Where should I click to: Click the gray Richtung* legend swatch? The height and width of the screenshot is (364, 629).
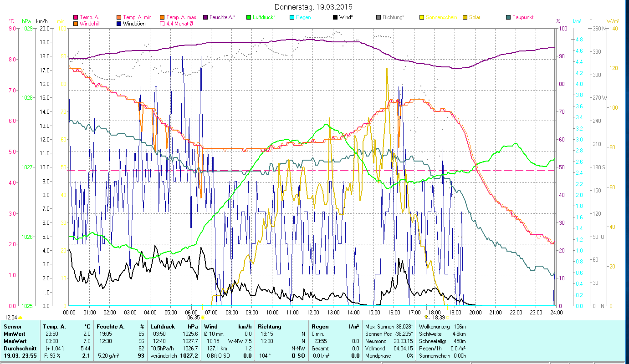[x=378, y=17]
